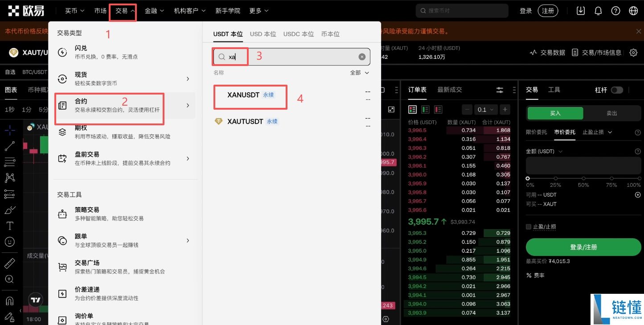The height and width of the screenshot is (325, 644).
Task: Open the 止盈止损 order type dropdown
Action: [x=598, y=132]
